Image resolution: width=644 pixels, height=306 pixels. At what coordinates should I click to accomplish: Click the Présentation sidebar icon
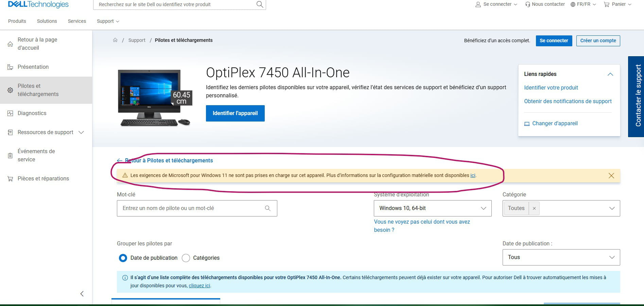tap(10, 67)
